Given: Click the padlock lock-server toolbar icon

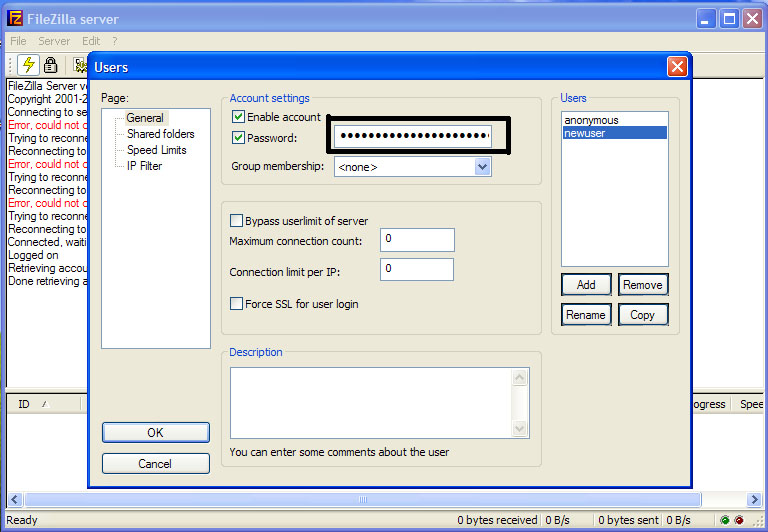Looking at the screenshot, I should pyautogui.click(x=50, y=65).
